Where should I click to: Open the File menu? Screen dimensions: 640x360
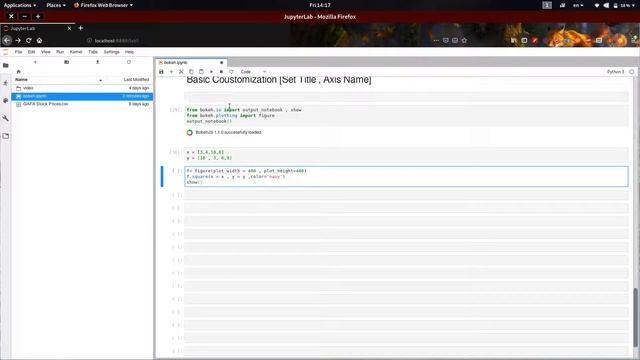tap(18, 52)
